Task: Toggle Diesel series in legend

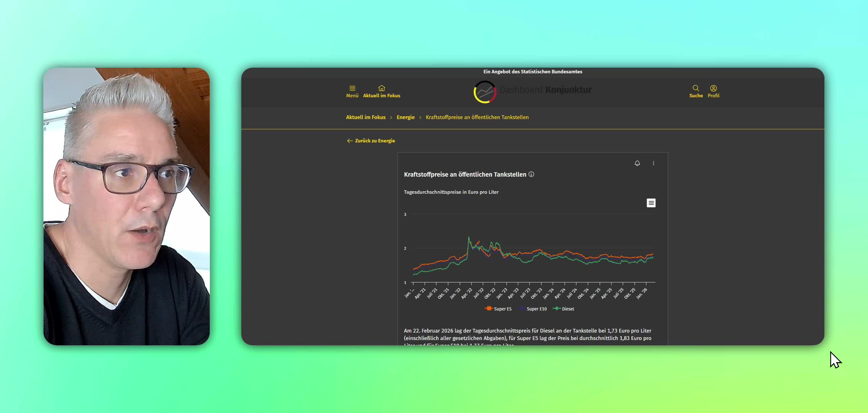Action: point(567,309)
